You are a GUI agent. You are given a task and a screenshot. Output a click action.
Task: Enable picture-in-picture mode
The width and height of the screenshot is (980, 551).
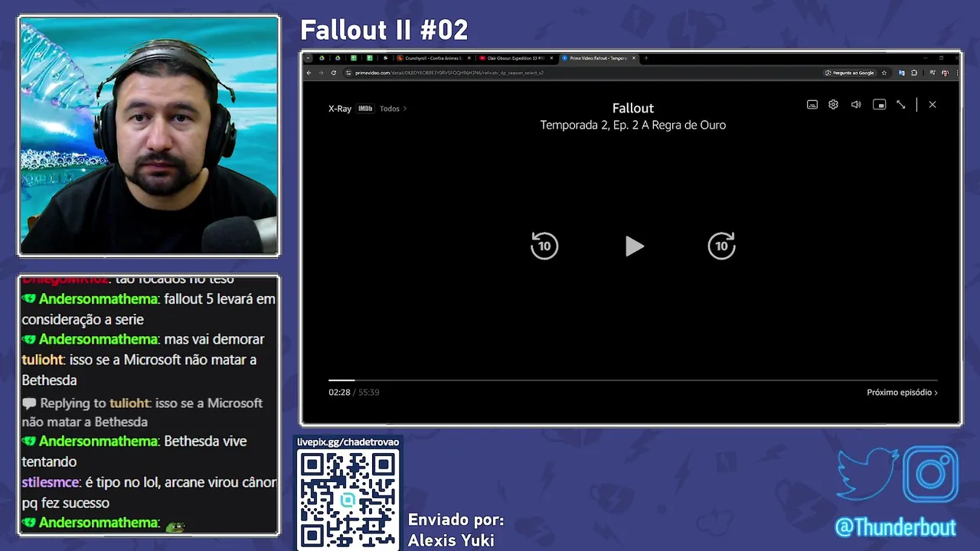(879, 105)
